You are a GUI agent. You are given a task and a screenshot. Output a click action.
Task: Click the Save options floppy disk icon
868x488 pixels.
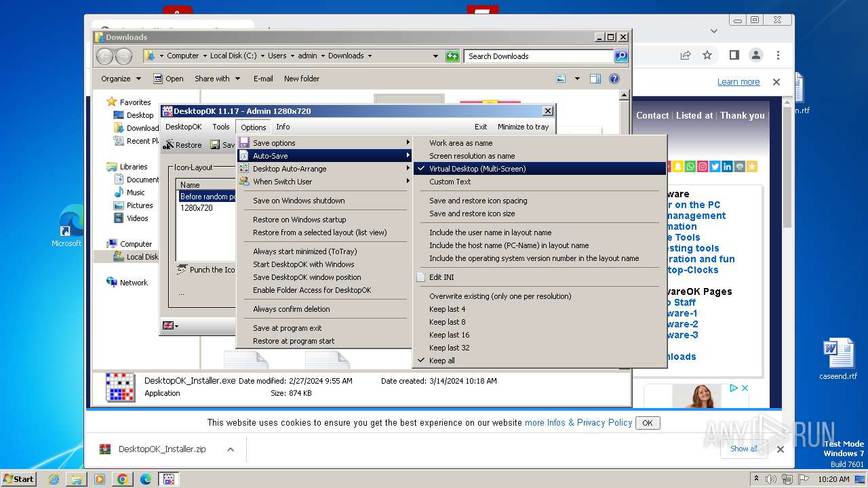[x=244, y=143]
